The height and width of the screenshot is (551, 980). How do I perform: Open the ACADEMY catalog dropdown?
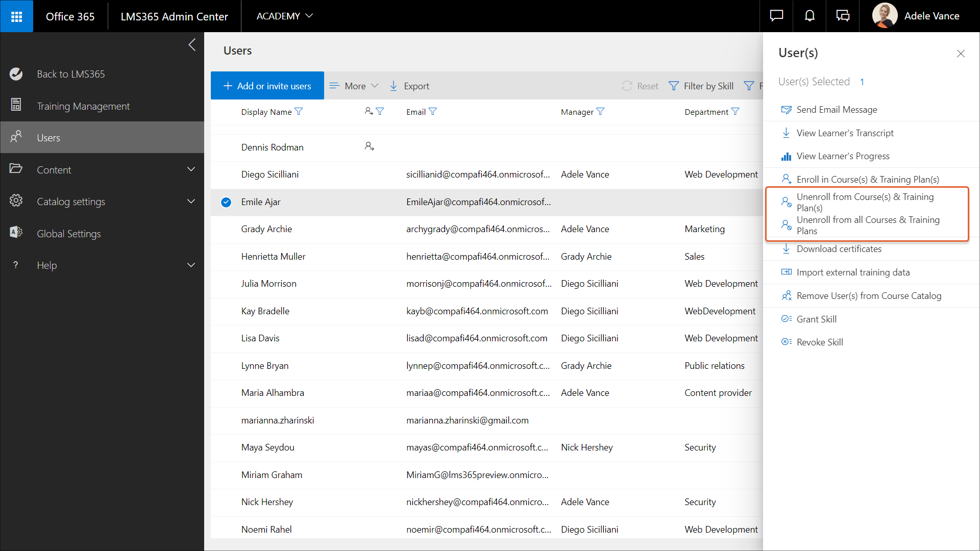(x=284, y=16)
